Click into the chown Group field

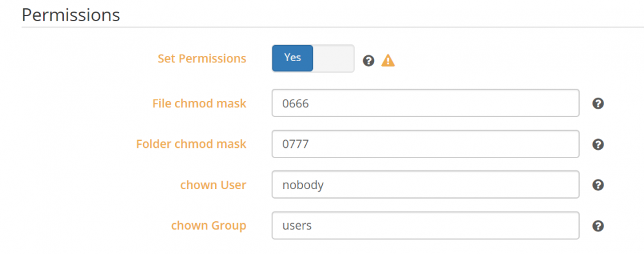click(426, 225)
